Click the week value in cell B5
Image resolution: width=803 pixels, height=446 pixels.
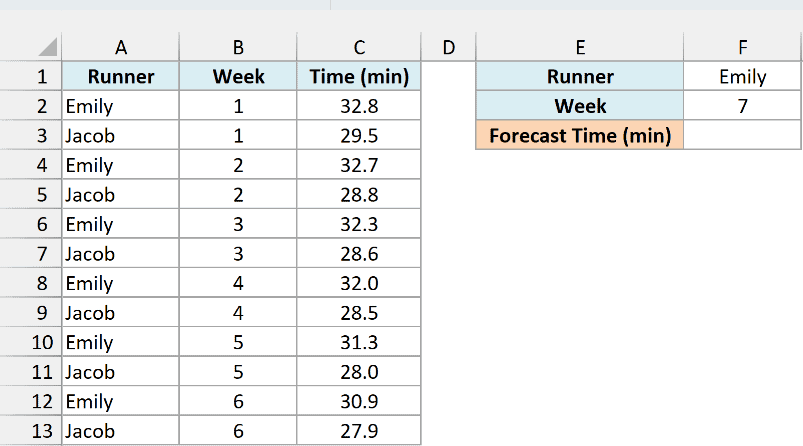coord(238,195)
